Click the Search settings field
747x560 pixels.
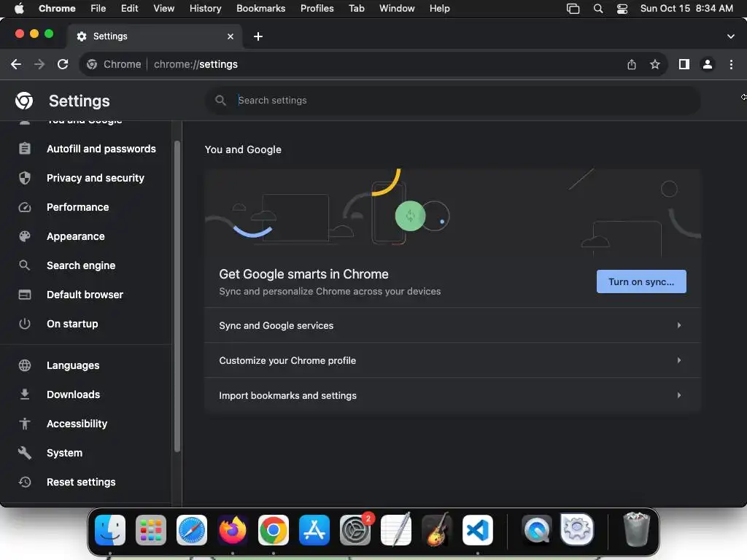click(x=452, y=100)
